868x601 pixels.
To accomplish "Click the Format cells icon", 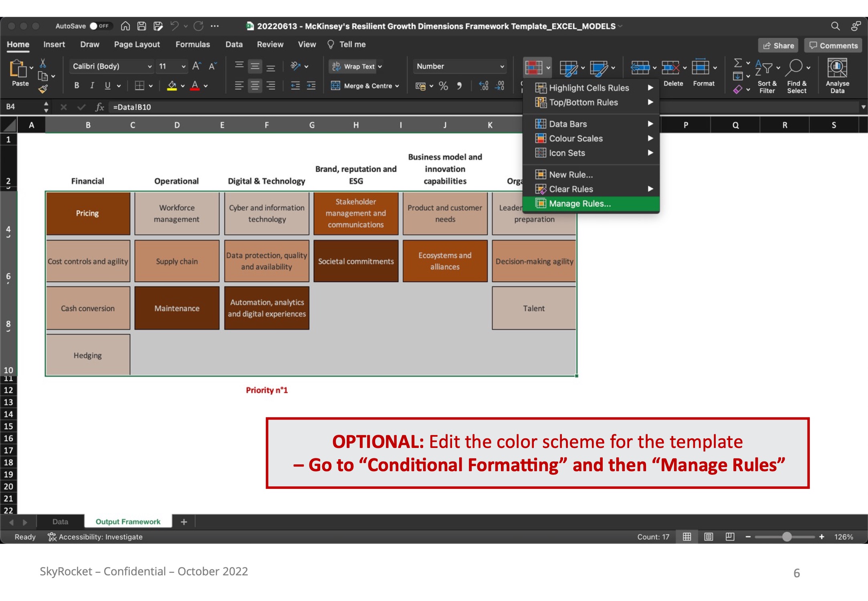I will tap(700, 68).
